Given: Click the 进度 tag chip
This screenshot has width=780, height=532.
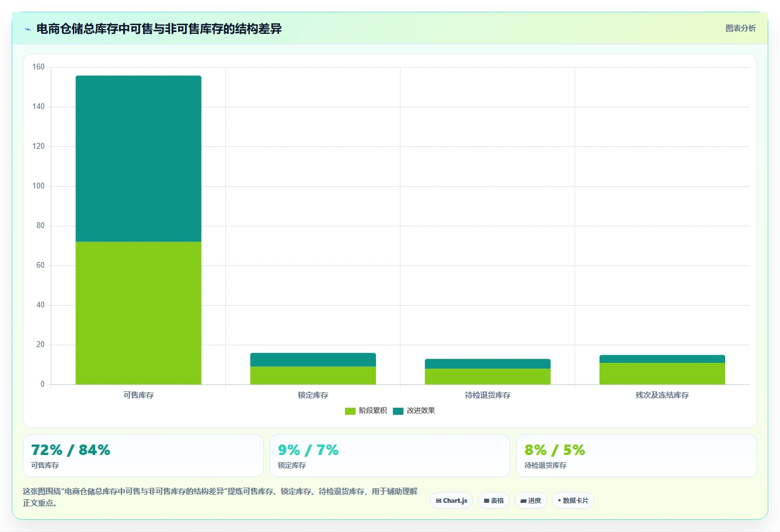Looking at the screenshot, I should tap(531, 501).
